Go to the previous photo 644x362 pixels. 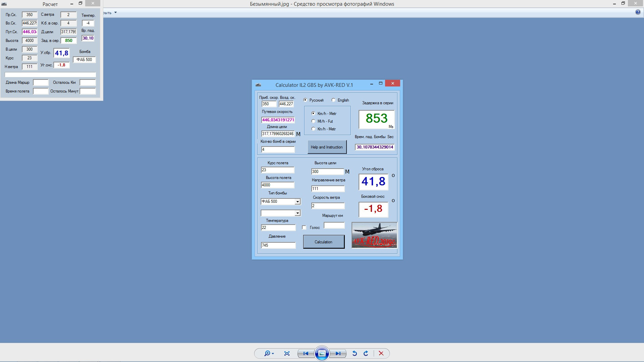[306, 353]
